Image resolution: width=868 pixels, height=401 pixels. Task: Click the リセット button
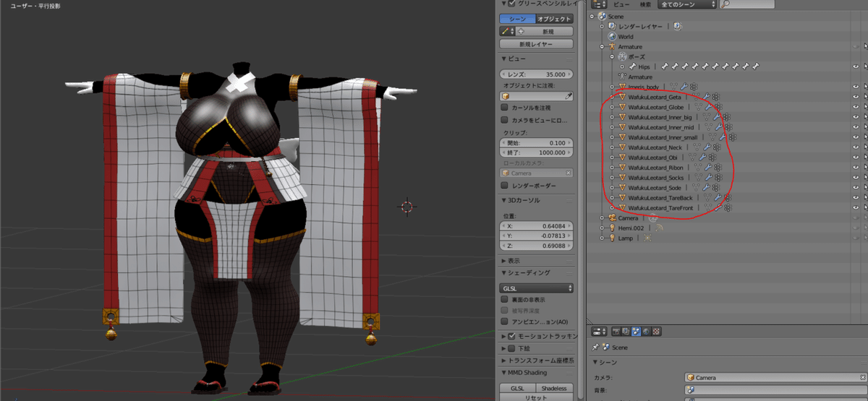537,397
